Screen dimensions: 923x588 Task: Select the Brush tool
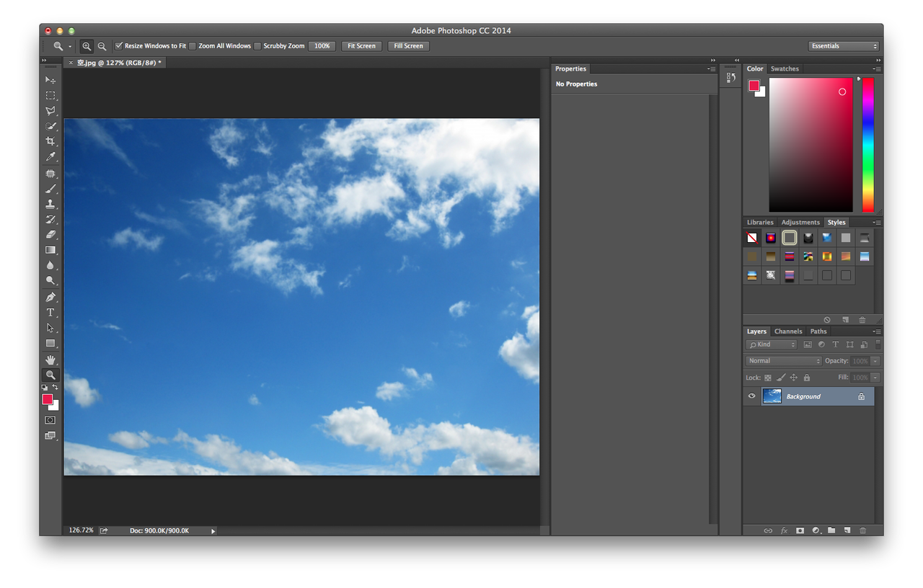pyautogui.click(x=50, y=189)
